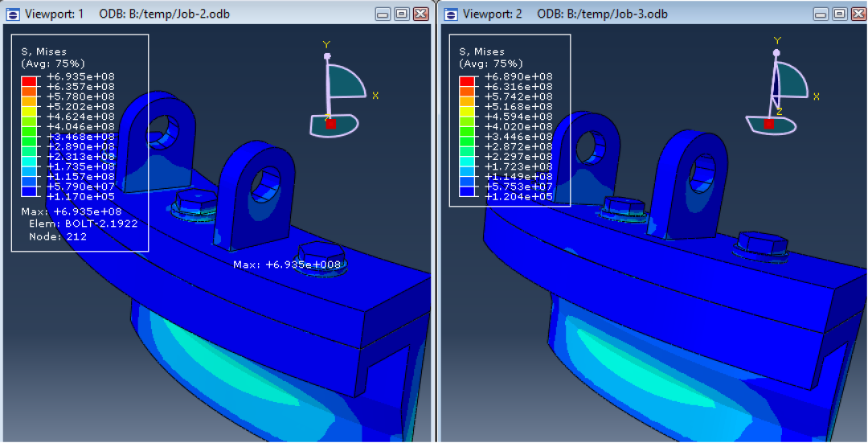The width and height of the screenshot is (868, 443).
Task: Click the 'Viewport: 1' title text
Action: tap(55, 14)
